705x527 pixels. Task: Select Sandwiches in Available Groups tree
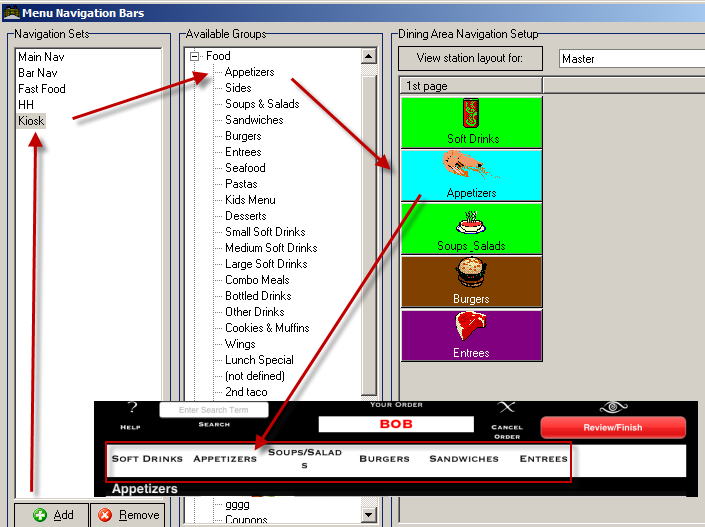point(254,120)
